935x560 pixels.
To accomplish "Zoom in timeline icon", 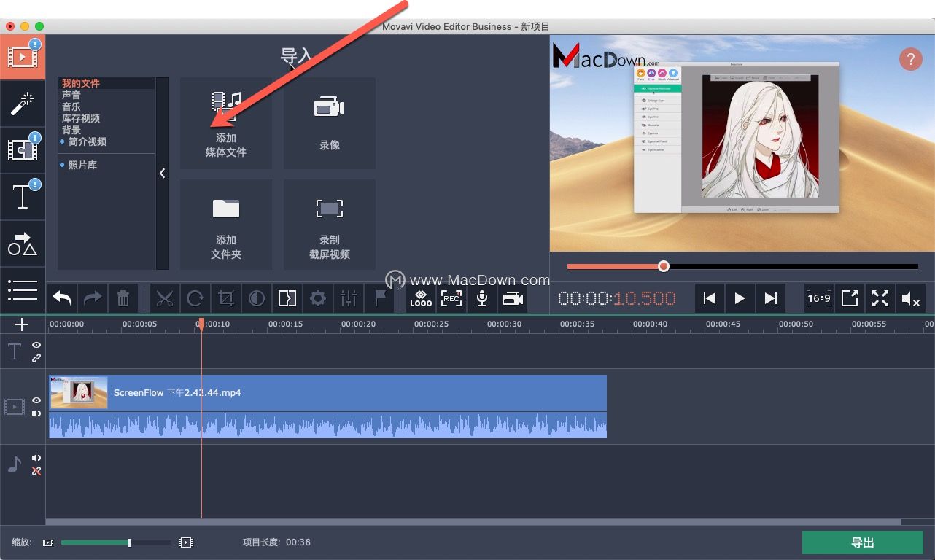I will (186, 542).
